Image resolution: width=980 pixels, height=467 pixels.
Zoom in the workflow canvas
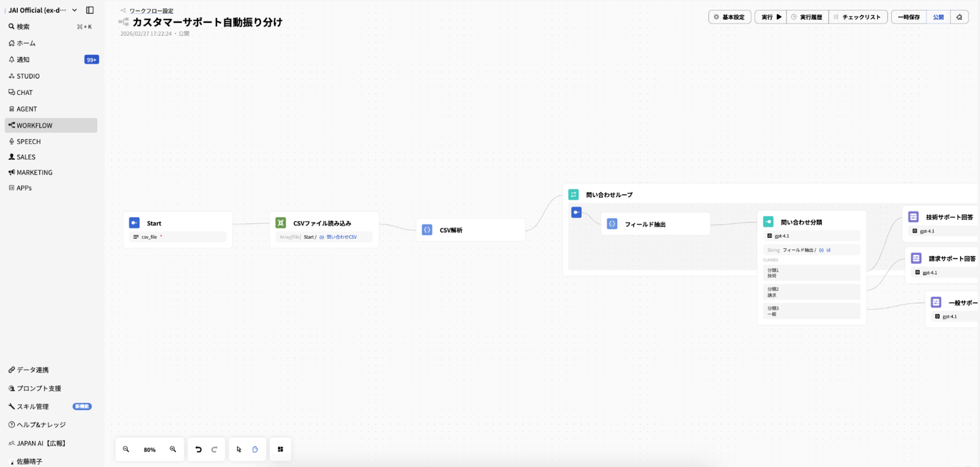(x=173, y=449)
